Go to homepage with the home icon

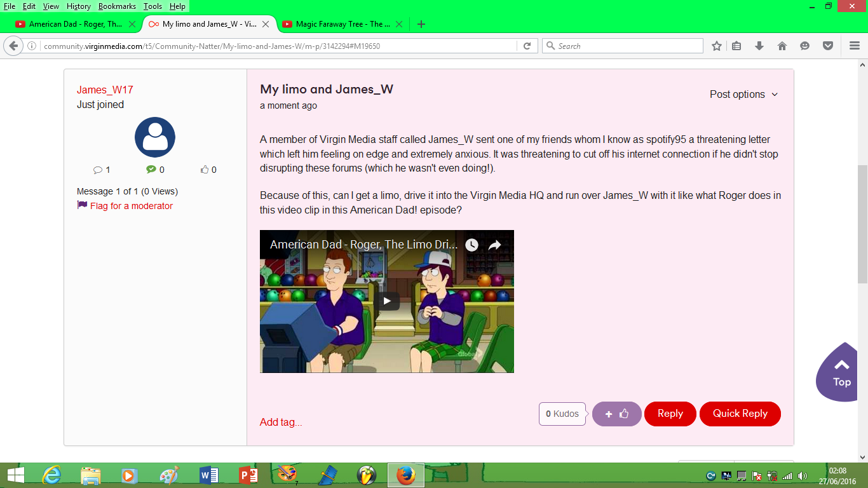tap(782, 45)
